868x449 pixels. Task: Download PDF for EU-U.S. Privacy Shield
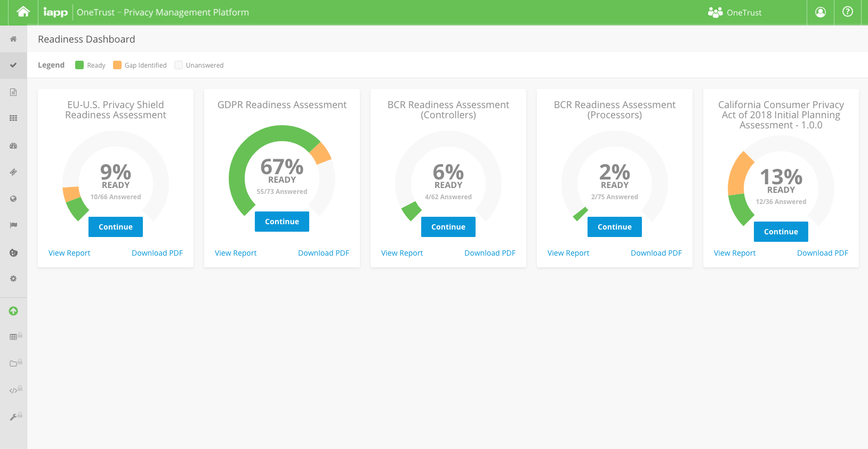click(x=157, y=253)
